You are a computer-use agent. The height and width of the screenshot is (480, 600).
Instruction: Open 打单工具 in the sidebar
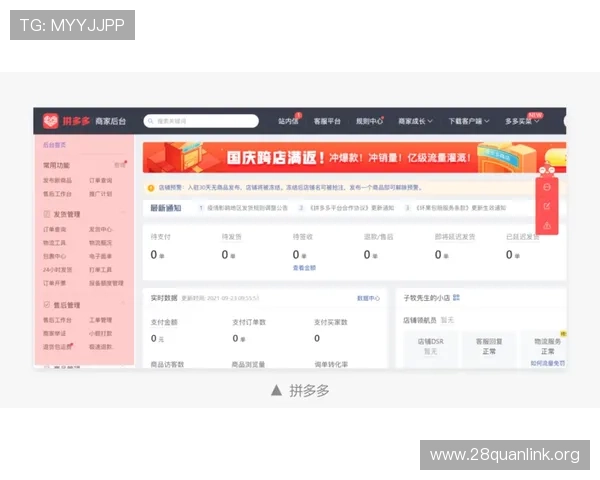tap(100, 269)
